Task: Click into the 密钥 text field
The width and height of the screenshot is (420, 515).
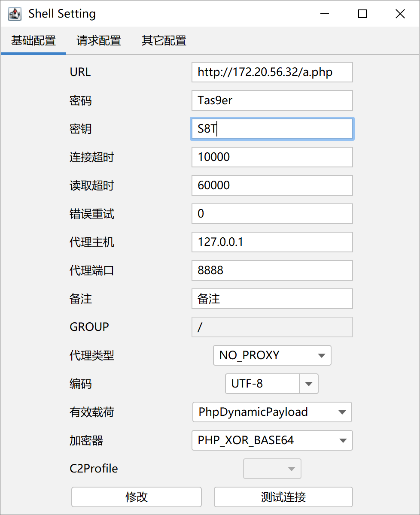Action: [x=272, y=129]
